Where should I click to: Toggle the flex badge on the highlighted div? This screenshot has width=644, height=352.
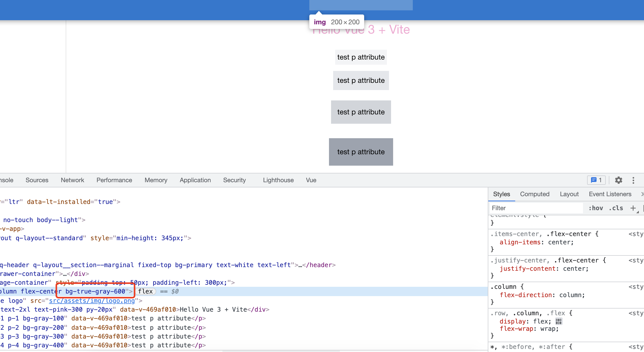pos(146,291)
